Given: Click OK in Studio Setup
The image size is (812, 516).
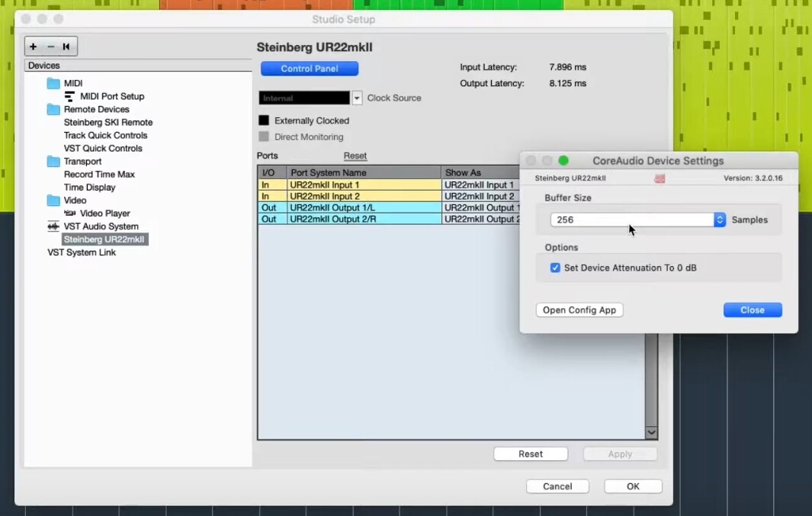Looking at the screenshot, I should click(633, 486).
